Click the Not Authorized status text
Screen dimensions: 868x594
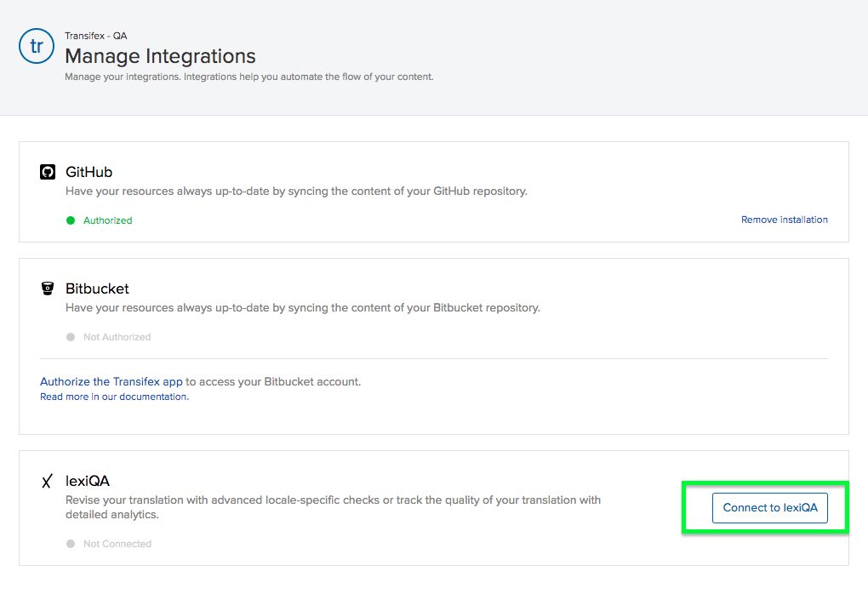[117, 337]
